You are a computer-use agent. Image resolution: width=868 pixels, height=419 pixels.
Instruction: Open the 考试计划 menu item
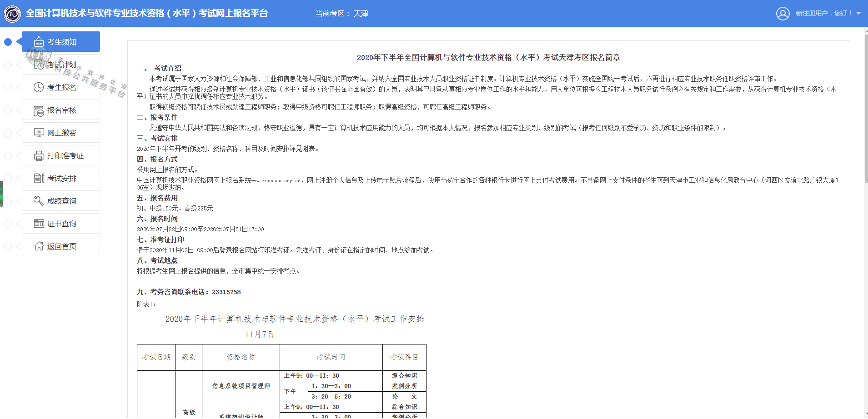click(x=61, y=65)
